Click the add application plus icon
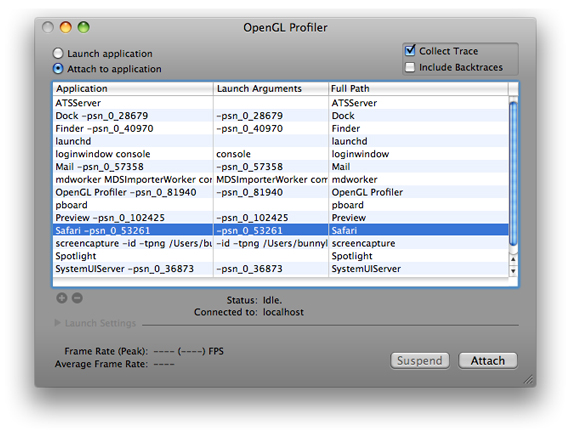 pyautogui.click(x=62, y=298)
